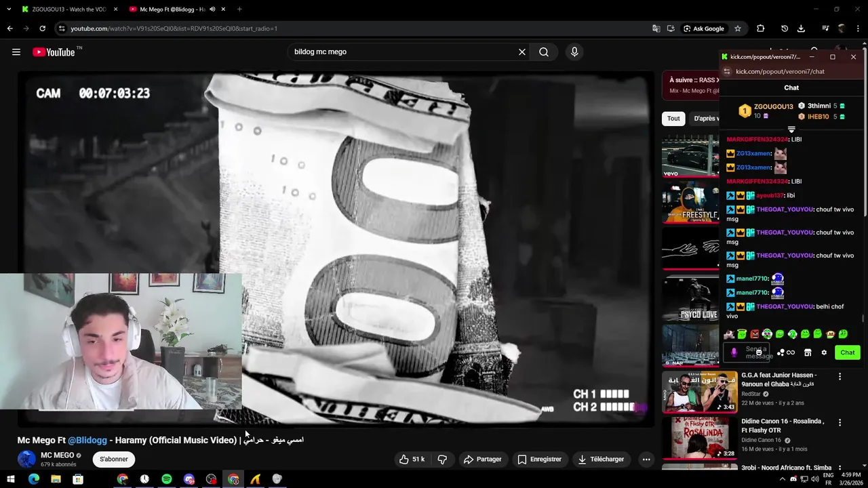Open Microsoft Edge from the taskbar

[x=33, y=479]
